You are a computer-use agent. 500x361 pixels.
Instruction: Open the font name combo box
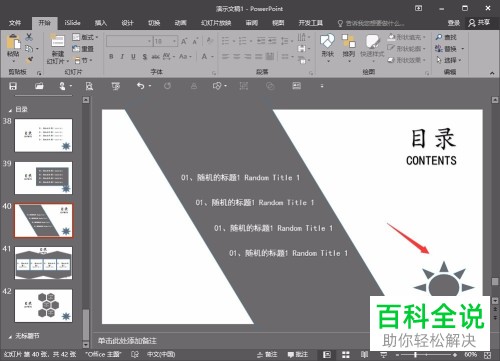coord(129,41)
